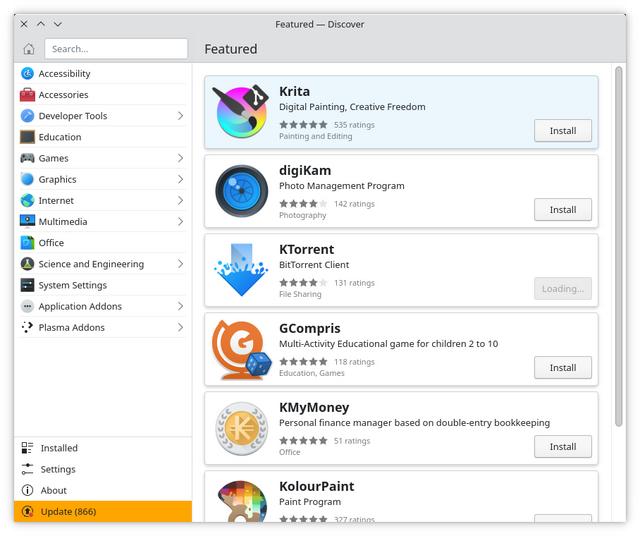Open the Education category
The height and width of the screenshot is (536, 640).
point(102,137)
